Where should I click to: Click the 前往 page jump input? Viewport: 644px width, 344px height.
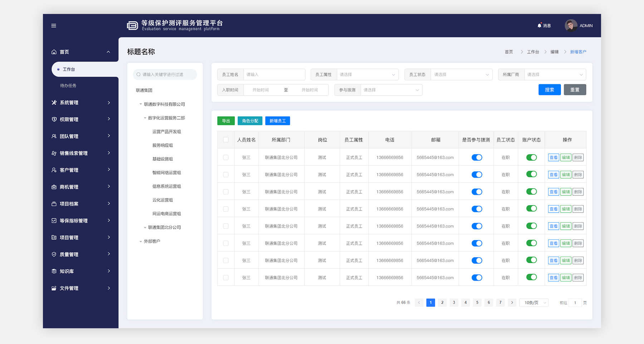575,303
